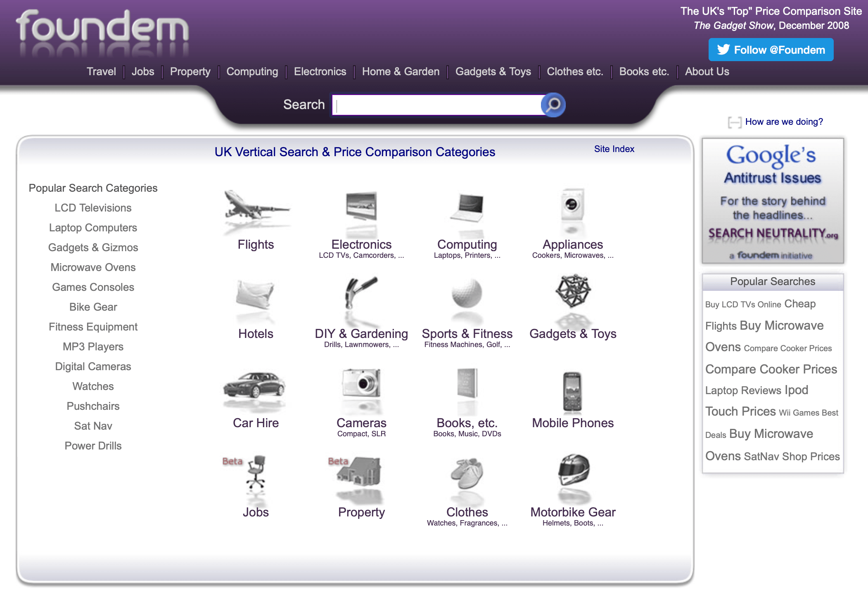Click Motorbike Gear category title link
Viewport: 868px width, 604px height.
[573, 512]
